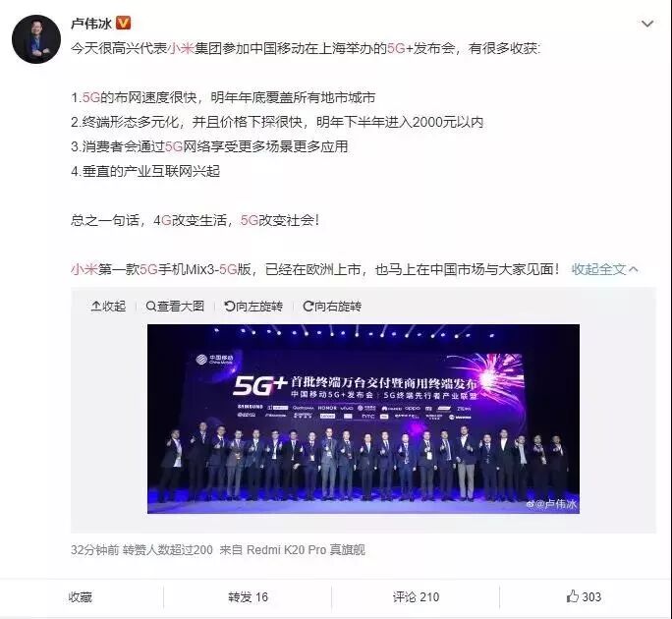Image resolution: width=672 pixels, height=619 pixels.
Task: Collapse full text via 收起全文
Action: 605,269
